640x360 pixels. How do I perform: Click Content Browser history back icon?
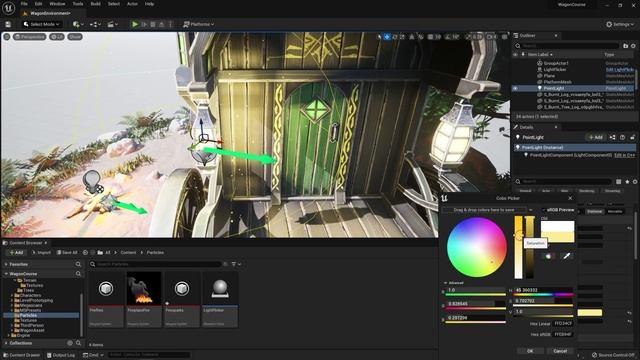85,253
